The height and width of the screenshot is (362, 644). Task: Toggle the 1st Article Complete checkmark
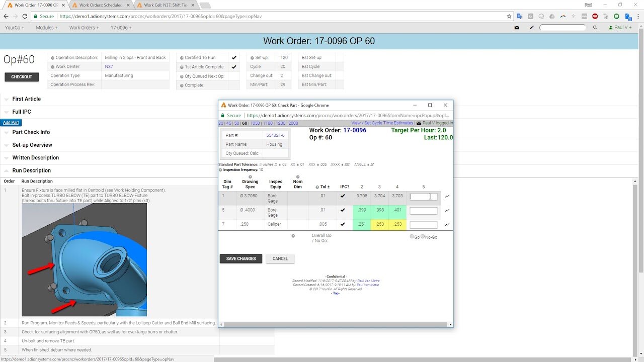click(234, 67)
